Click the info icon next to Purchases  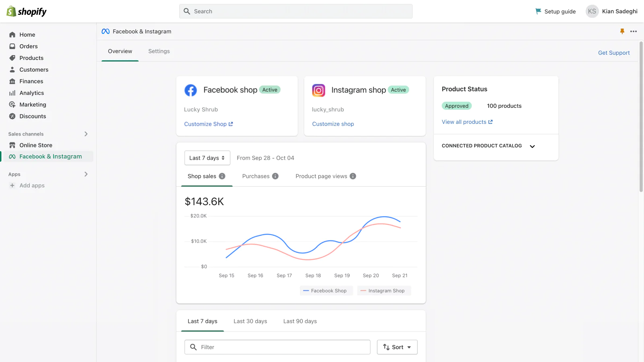click(x=275, y=176)
